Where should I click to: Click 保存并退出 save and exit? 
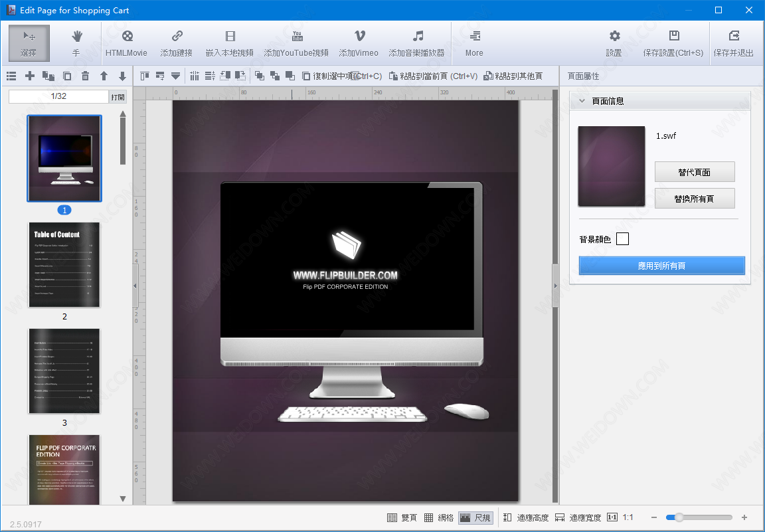point(733,43)
